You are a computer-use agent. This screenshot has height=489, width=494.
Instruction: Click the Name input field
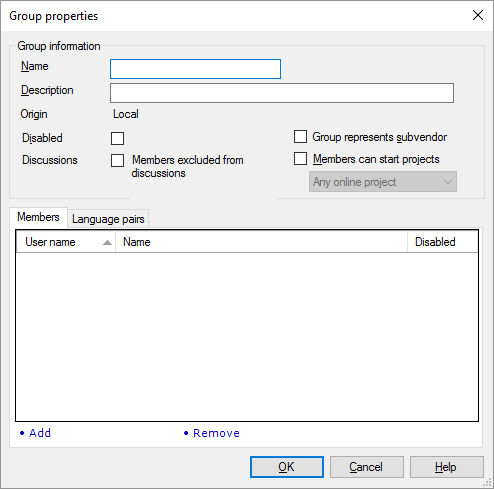point(195,69)
